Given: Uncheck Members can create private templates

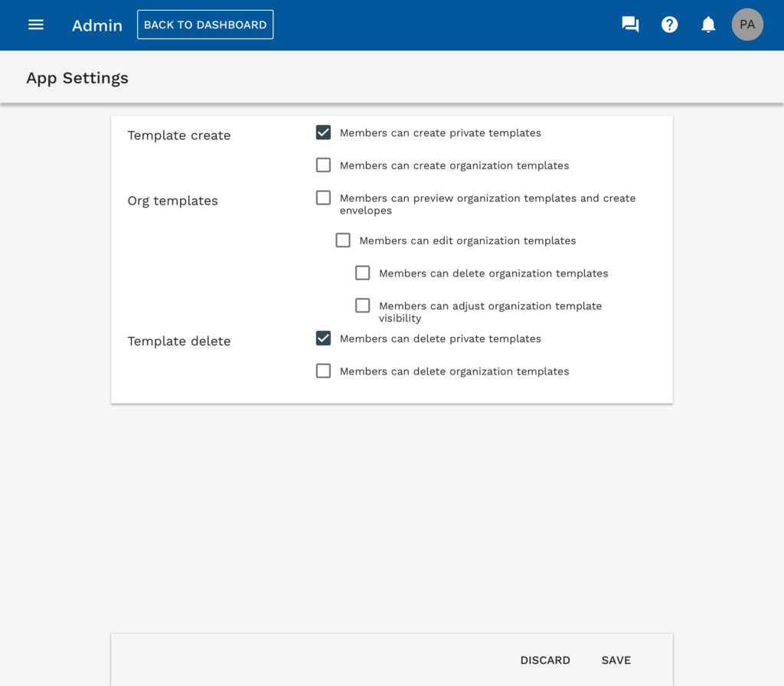Looking at the screenshot, I should point(324,132).
